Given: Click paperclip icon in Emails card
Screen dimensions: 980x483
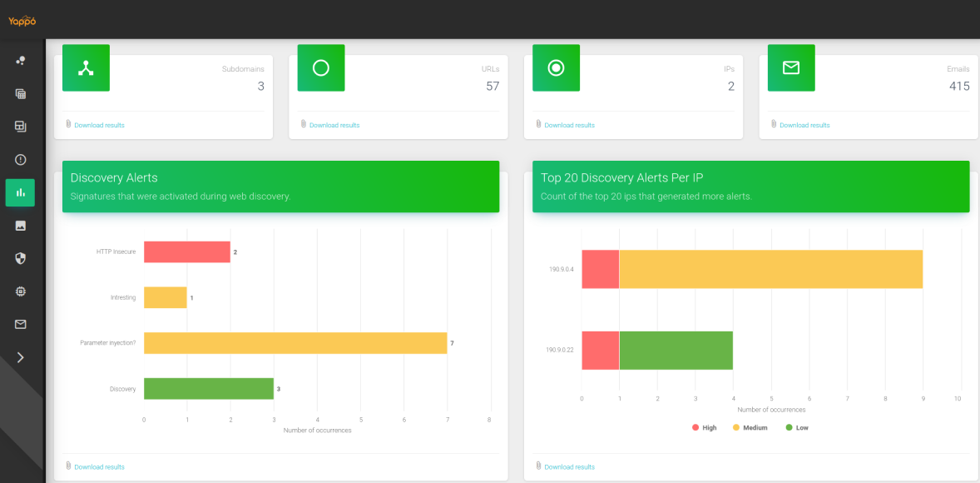Looking at the screenshot, I should point(774,124).
